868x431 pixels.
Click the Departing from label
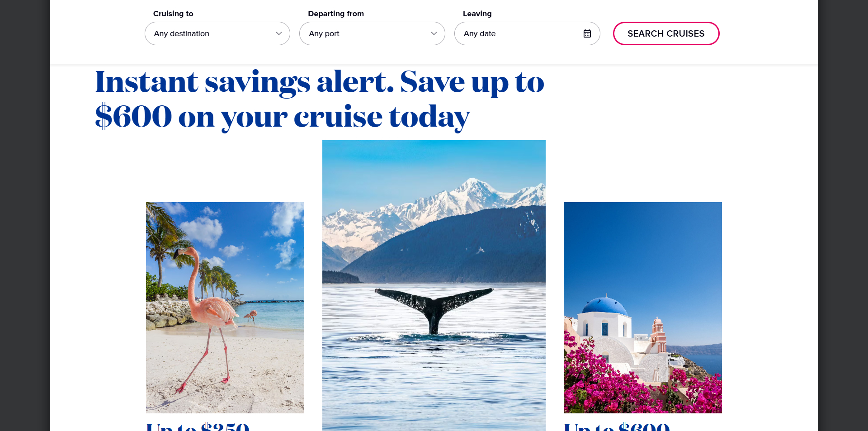pyautogui.click(x=336, y=14)
